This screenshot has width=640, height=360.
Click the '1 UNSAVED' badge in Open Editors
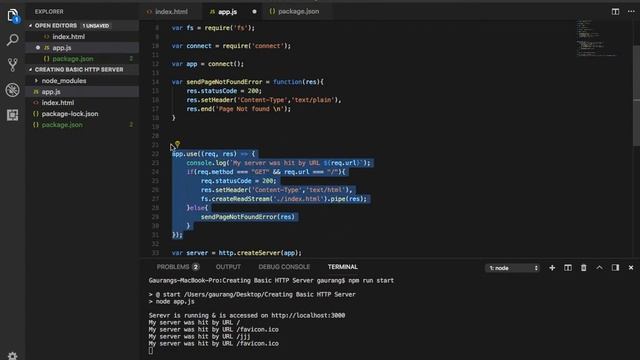tap(96, 26)
